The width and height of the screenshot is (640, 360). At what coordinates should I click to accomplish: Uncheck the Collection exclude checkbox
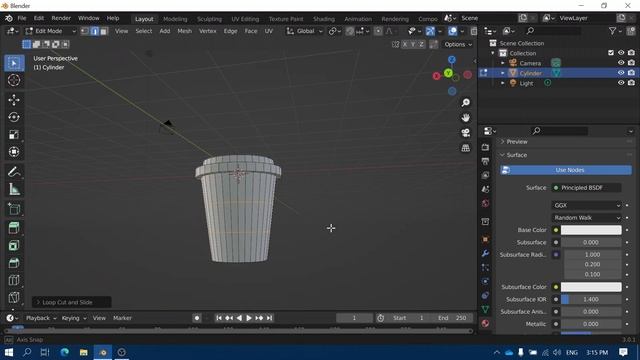click(x=611, y=53)
